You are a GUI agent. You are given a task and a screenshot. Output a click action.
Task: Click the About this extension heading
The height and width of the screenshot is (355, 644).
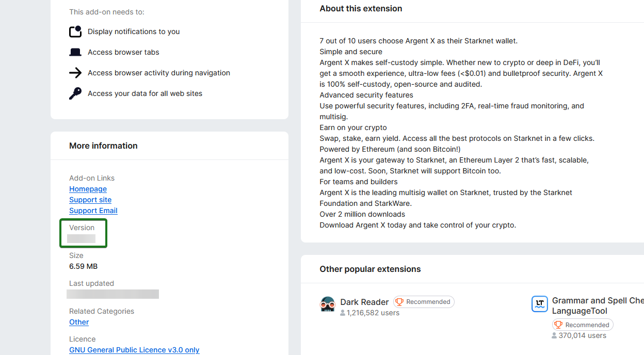pyautogui.click(x=361, y=8)
